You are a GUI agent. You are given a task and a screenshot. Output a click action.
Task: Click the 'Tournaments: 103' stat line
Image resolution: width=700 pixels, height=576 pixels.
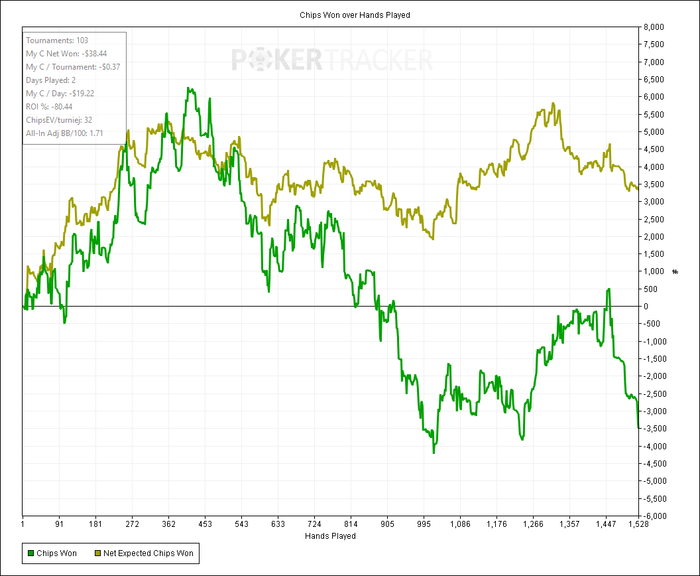coord(57,40)
